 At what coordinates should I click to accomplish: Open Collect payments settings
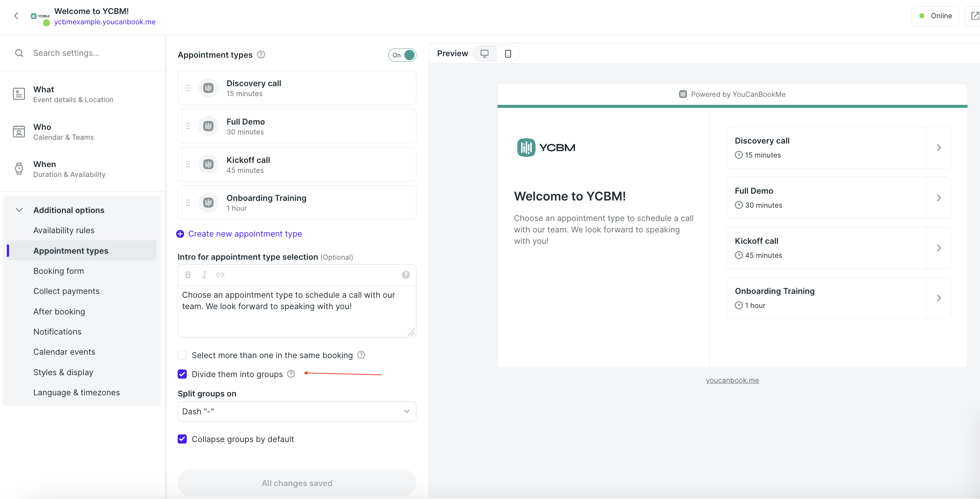pos(66,291)
